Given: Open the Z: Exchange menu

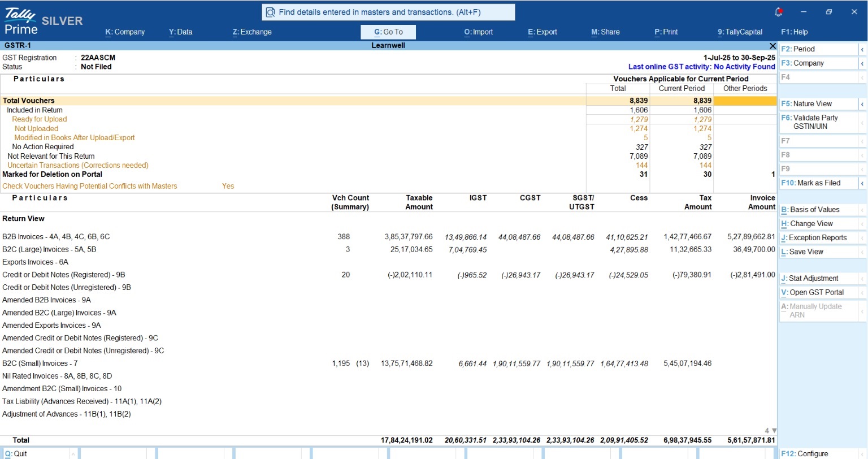Looking at the screenshot, I should [252, 32].
